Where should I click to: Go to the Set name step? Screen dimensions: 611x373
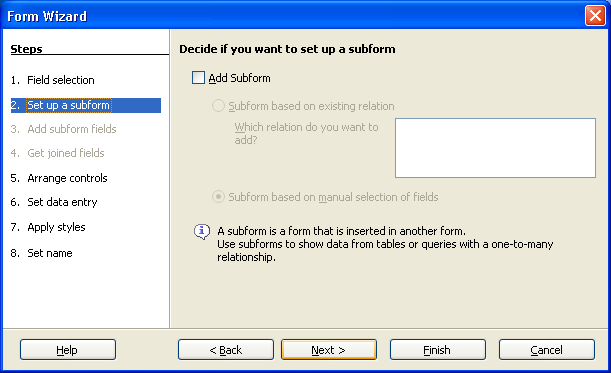click(49, 253)
